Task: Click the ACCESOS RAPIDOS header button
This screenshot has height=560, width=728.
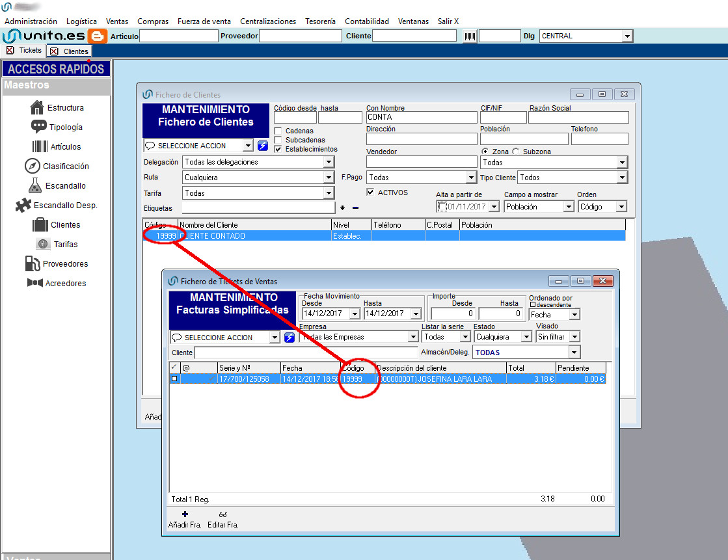Action: coord(56,69)
